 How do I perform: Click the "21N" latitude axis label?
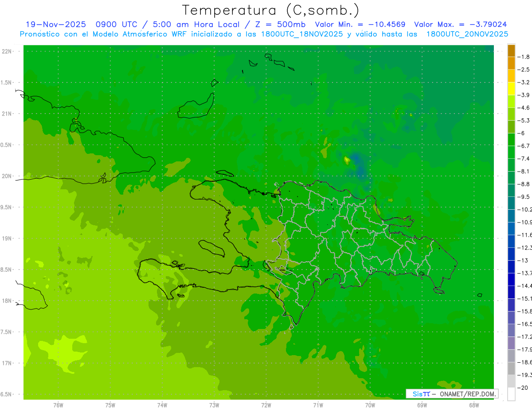(x=6, y=114)
